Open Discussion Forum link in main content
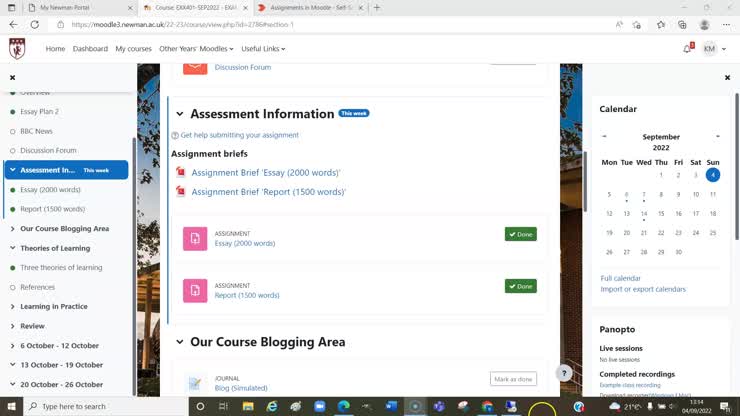740x416 pixels. pyautogui.click(x=243, y=67)
